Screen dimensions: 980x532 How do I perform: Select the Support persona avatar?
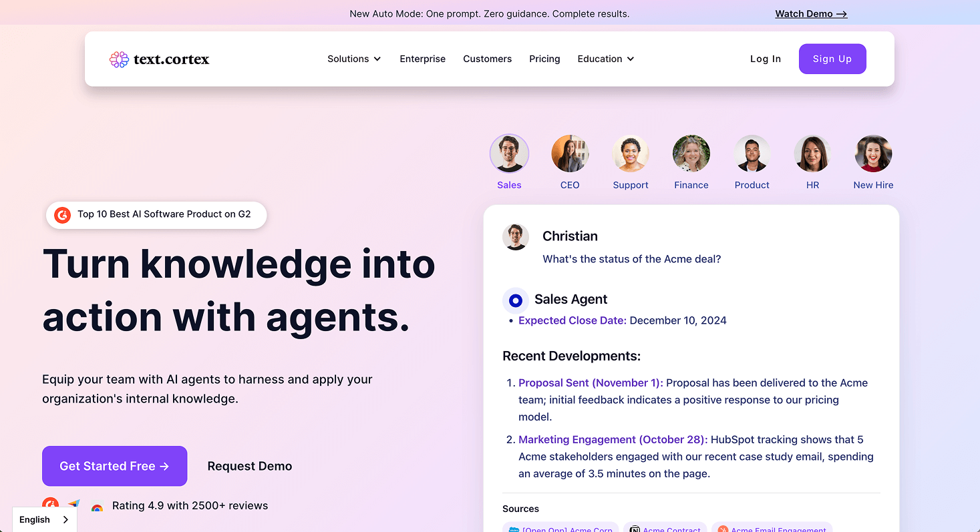(631, 154)
